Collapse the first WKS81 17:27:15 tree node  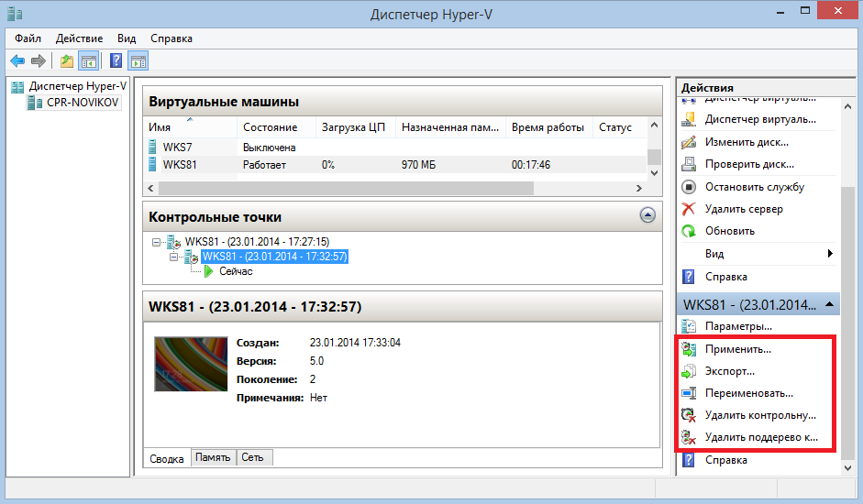[x=158, y=242]
